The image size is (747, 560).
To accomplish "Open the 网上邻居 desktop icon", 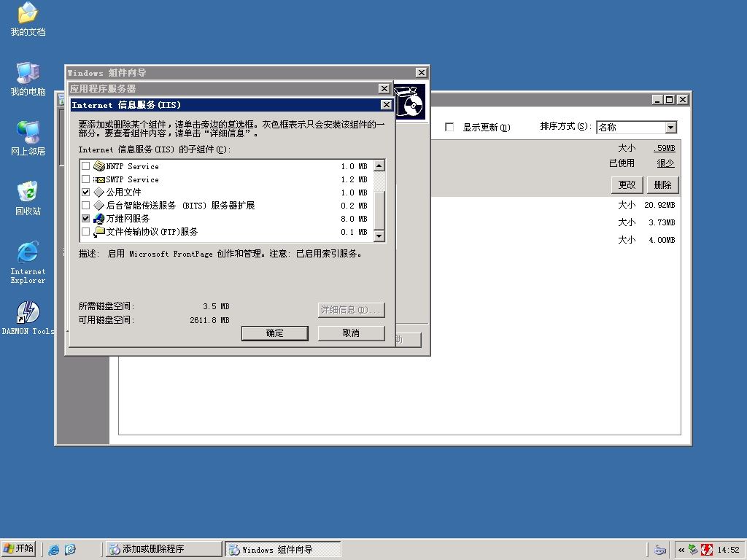I will pyautogui.click(x=28, y=139).
